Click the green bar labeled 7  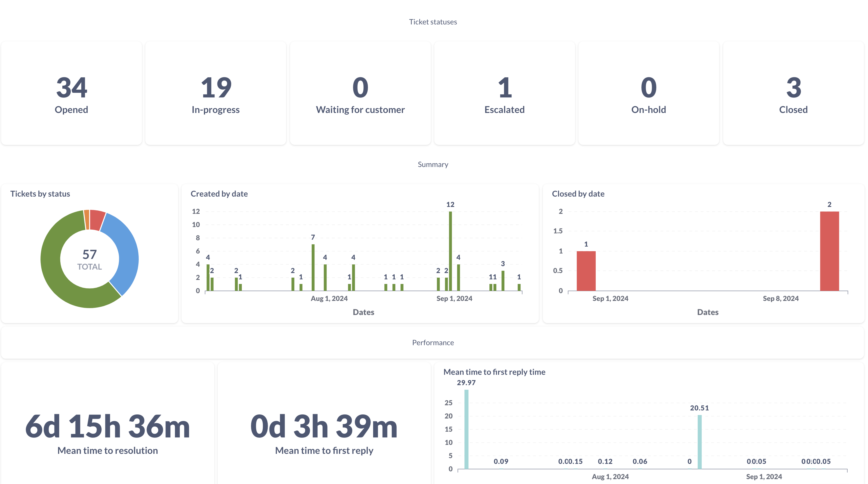coord(313,268)
